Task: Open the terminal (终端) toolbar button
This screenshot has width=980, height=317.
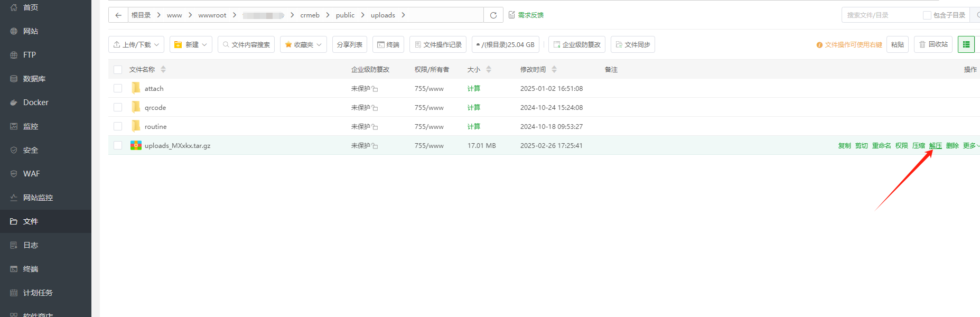Action: click(x=388, y=45)
